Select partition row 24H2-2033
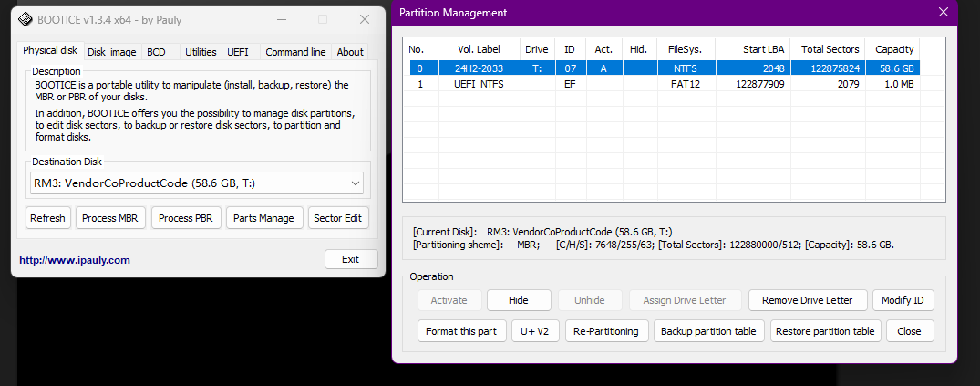Screen dimensions: 980x386 coord(665,68)
